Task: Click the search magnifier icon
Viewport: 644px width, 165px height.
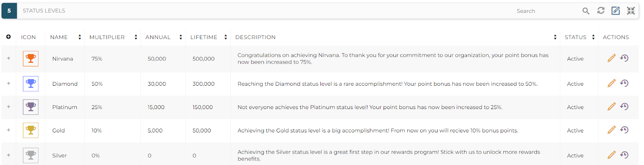Action: pos(586,11)
